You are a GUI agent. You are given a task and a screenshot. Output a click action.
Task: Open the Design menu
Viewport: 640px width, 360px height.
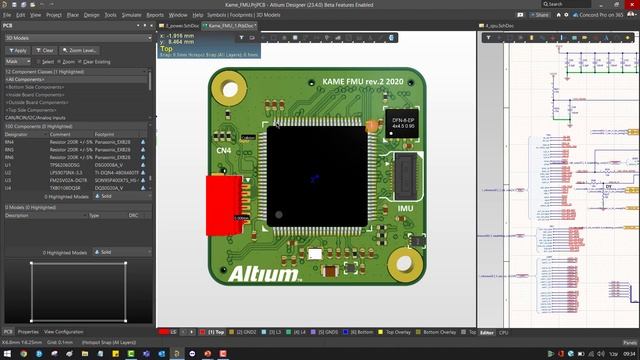click(x=91, y=15)
